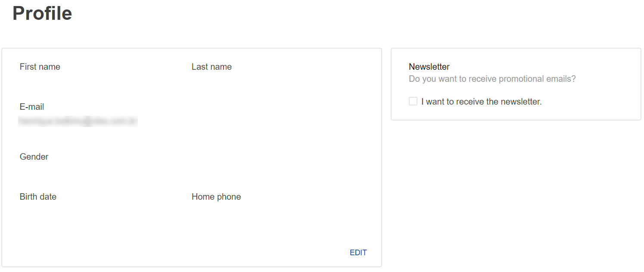The height and width of the screenshot is (272, 644).
Task: Click the blurred e-mail address value
Action: pos(78,121)
